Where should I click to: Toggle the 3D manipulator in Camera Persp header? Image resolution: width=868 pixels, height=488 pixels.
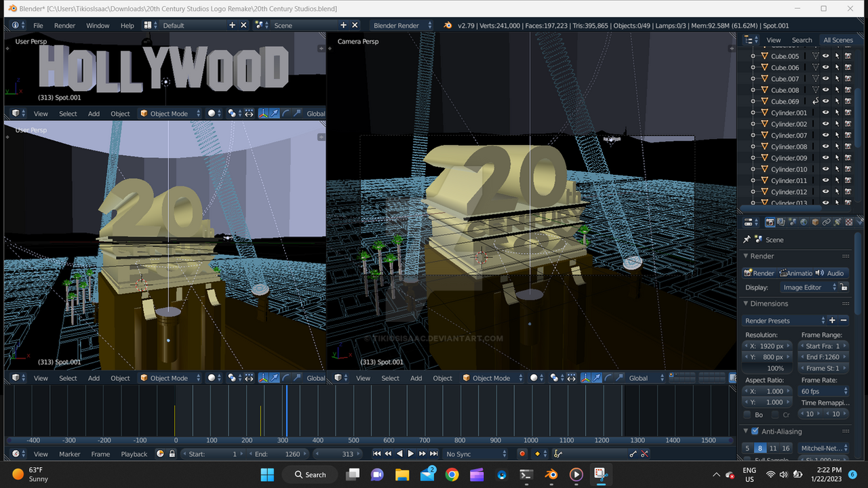tap(585, 378)
